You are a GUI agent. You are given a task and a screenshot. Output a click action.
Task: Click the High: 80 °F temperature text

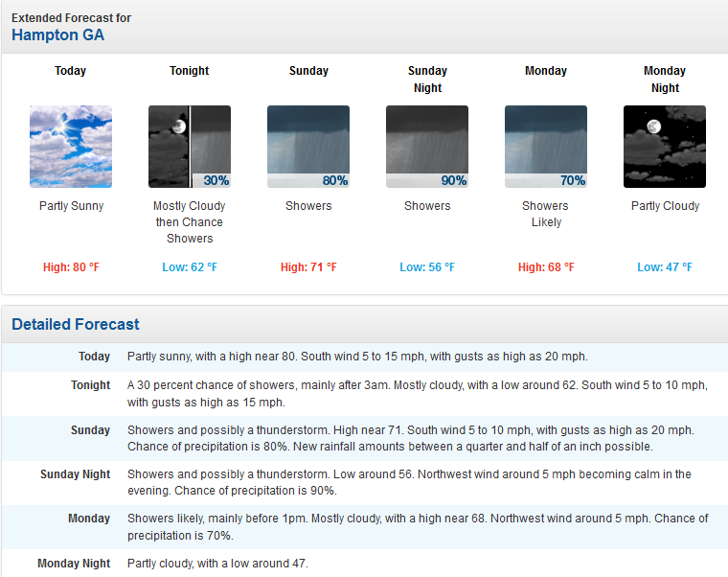tap(71, 267)
